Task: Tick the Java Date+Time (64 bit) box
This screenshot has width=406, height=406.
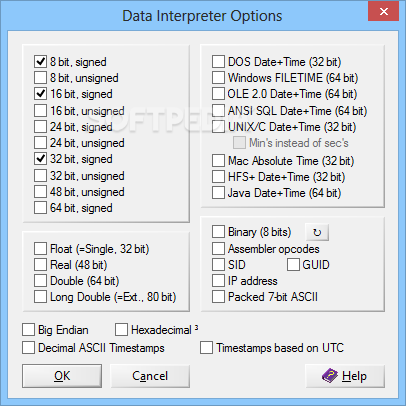Action: coord(218,193)
